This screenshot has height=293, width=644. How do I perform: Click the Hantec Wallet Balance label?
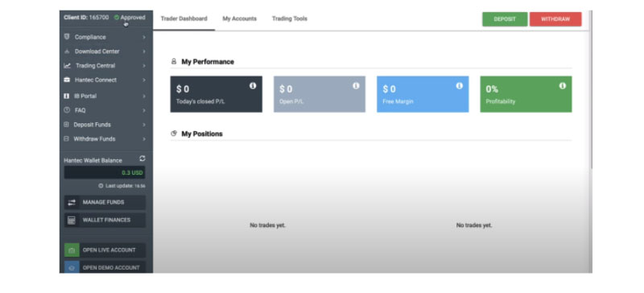pos(93,160)
